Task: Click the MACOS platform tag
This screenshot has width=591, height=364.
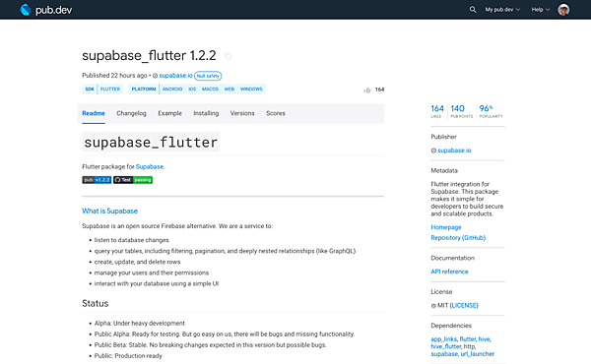Action: tap(210, 90)
